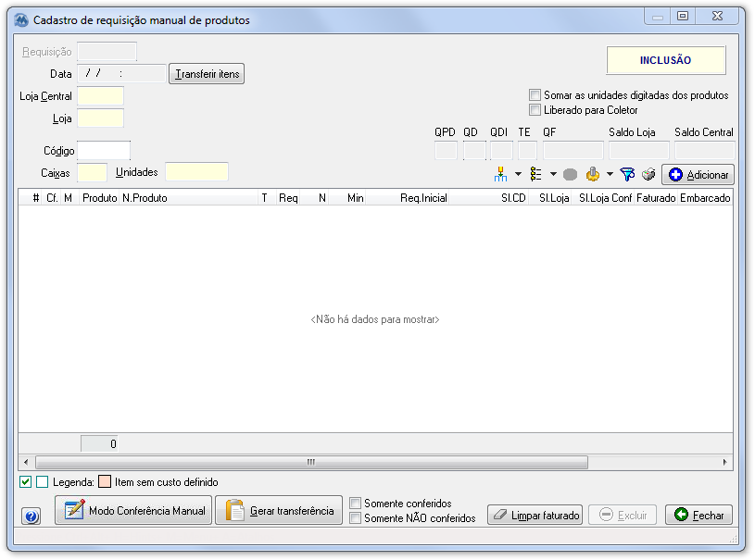
Task: Click the application icon in title bar
Action: point(21,20)
